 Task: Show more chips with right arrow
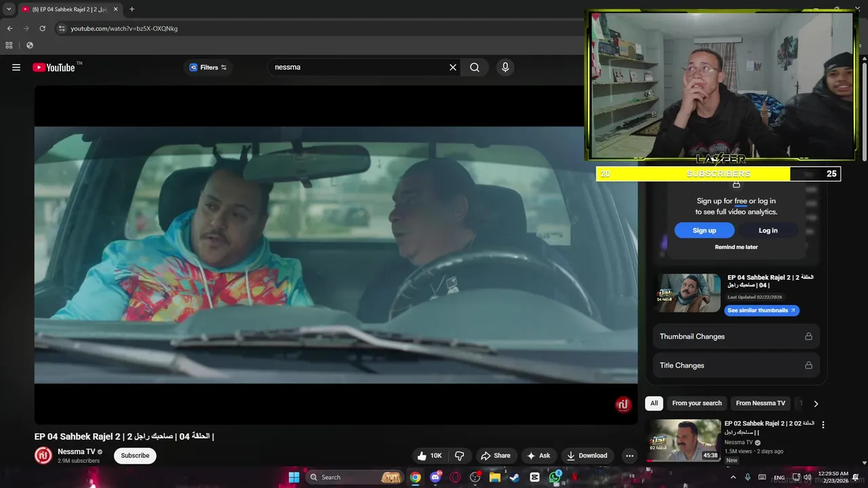816,403
